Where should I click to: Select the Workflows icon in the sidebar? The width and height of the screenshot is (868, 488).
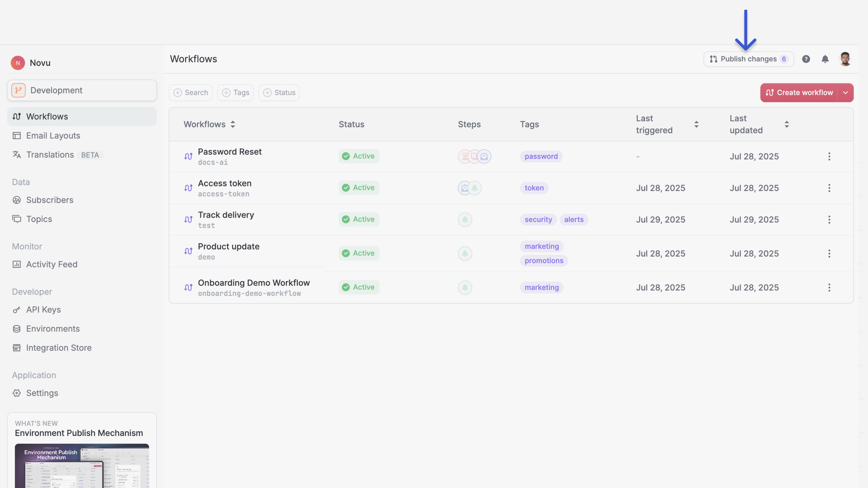coord(17,116)
